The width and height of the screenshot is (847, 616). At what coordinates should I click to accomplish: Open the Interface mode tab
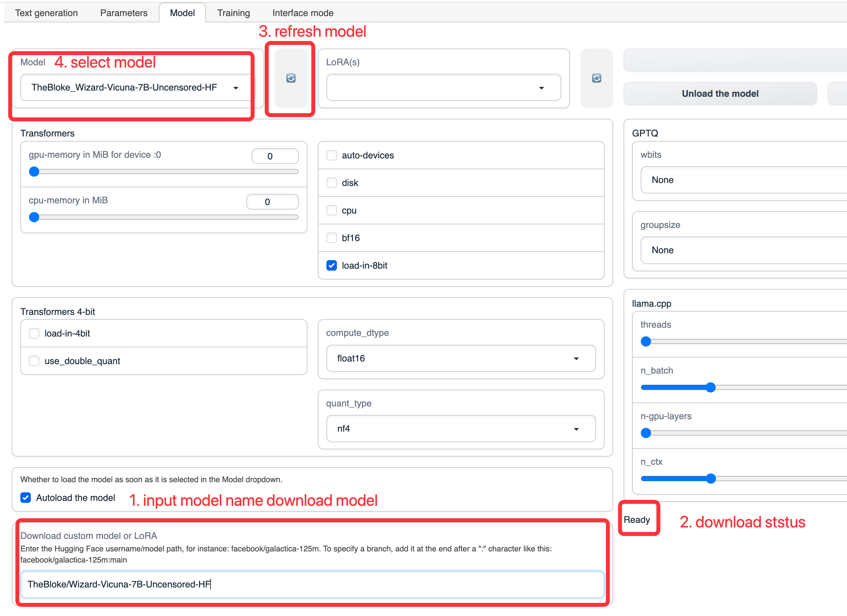pyautogui.click(x=303, y=13)
